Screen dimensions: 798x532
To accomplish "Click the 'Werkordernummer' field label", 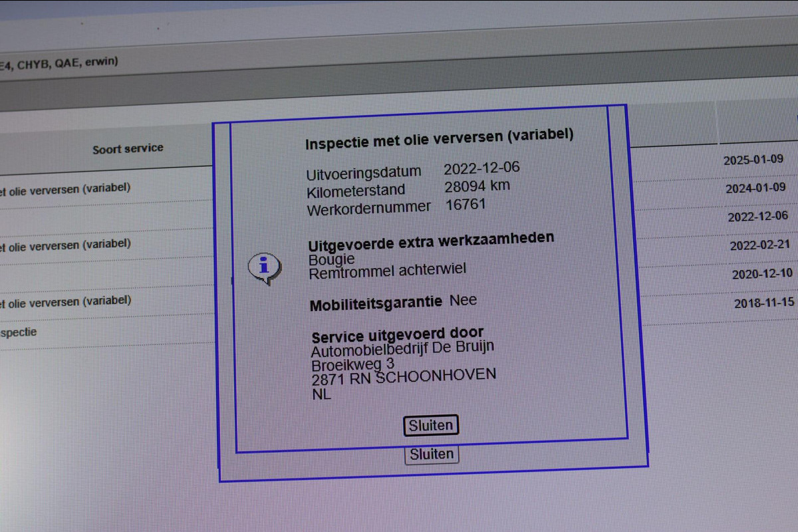I will point(369,209).
